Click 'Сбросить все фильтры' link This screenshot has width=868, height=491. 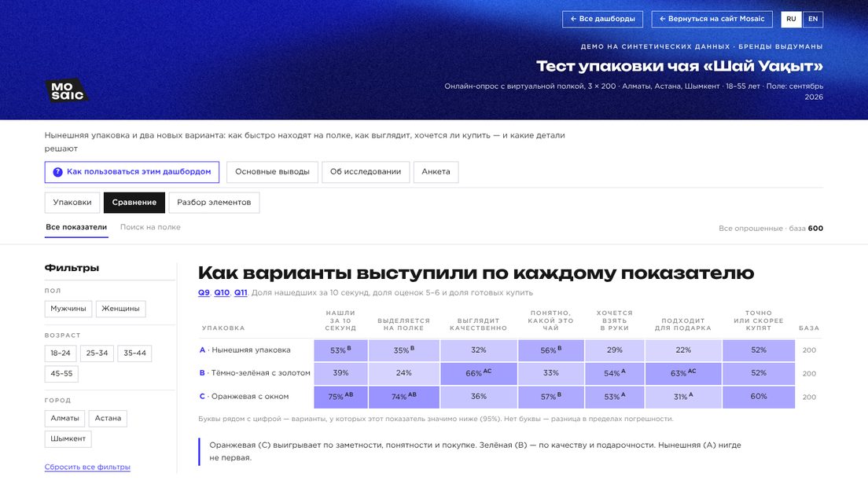87,467
